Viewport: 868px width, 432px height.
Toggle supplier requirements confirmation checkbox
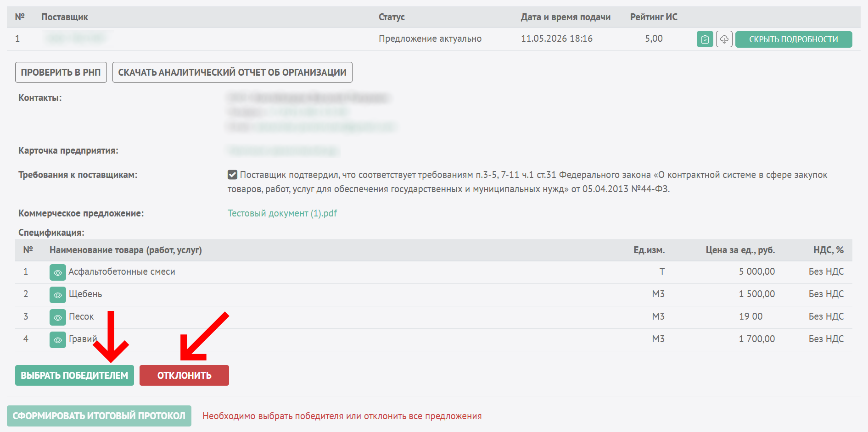pyautogui.click(x=232, y=175)
